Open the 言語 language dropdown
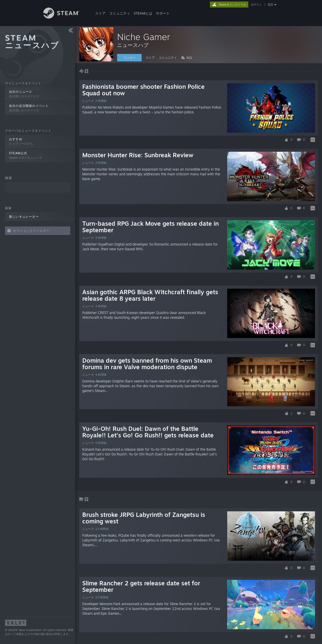This screenshot has height=644, width=322. click(272, 5)
